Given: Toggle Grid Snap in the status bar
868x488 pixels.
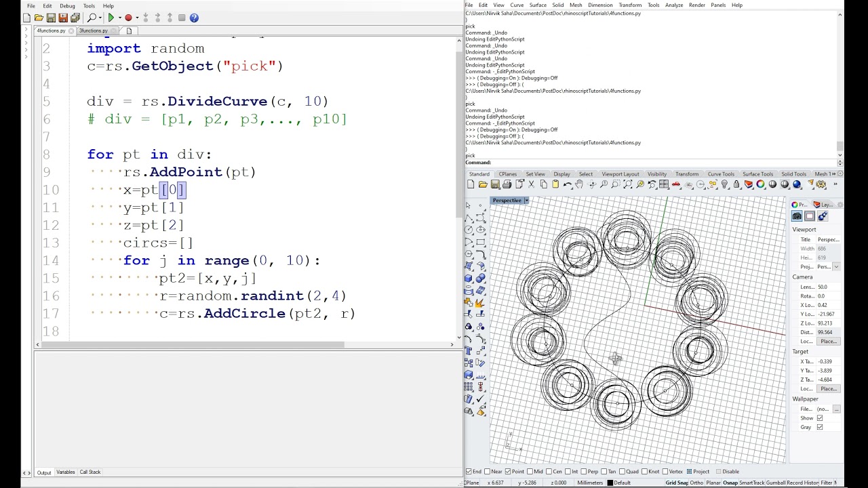Looking at the screenshot, I should 676,483.
